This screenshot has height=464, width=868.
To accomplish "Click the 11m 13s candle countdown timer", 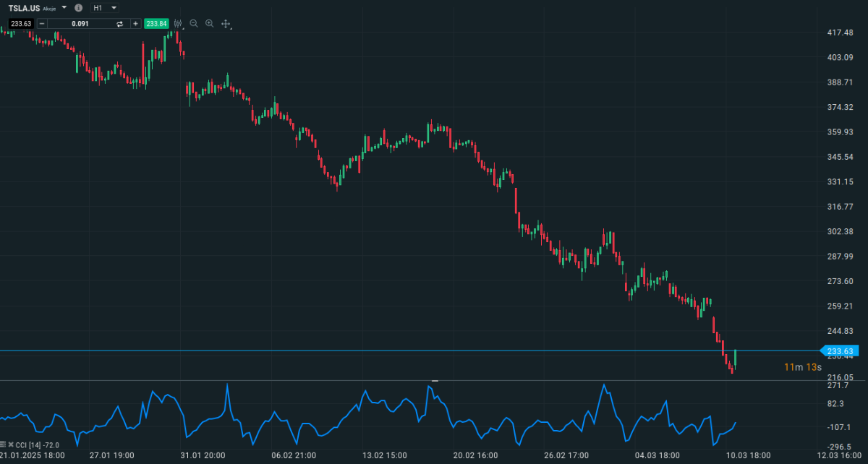I will click(803, 367).
